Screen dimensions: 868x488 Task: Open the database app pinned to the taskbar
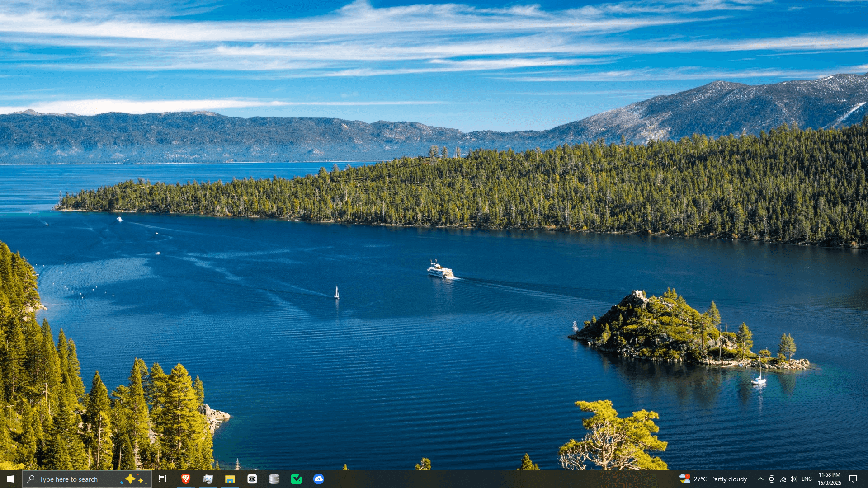point(274,479)
